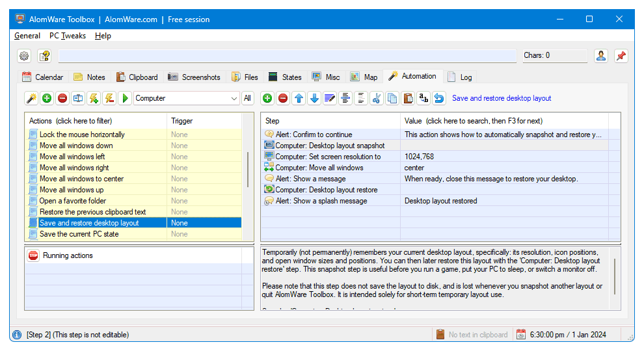Click the 'Save and restore desktop layout' link
The height and width of the screenshot is (351, 644).
pos(502,98)
